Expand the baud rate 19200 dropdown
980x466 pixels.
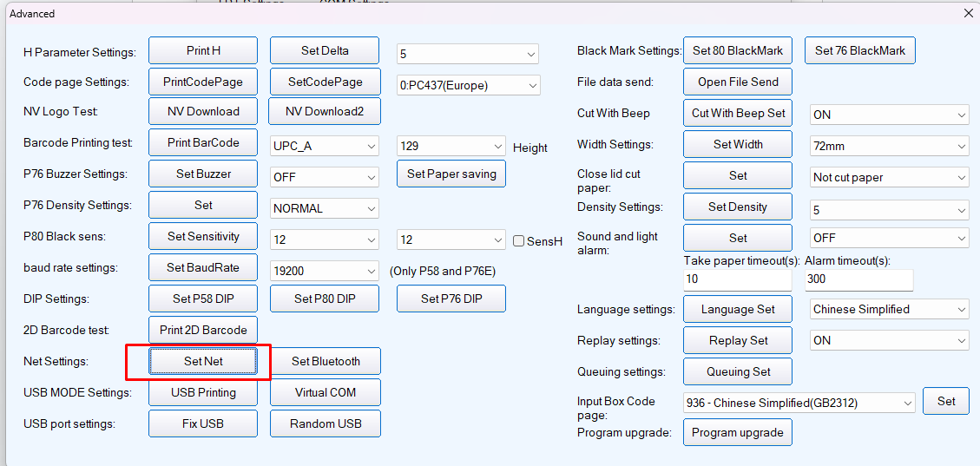click(325, 271)
